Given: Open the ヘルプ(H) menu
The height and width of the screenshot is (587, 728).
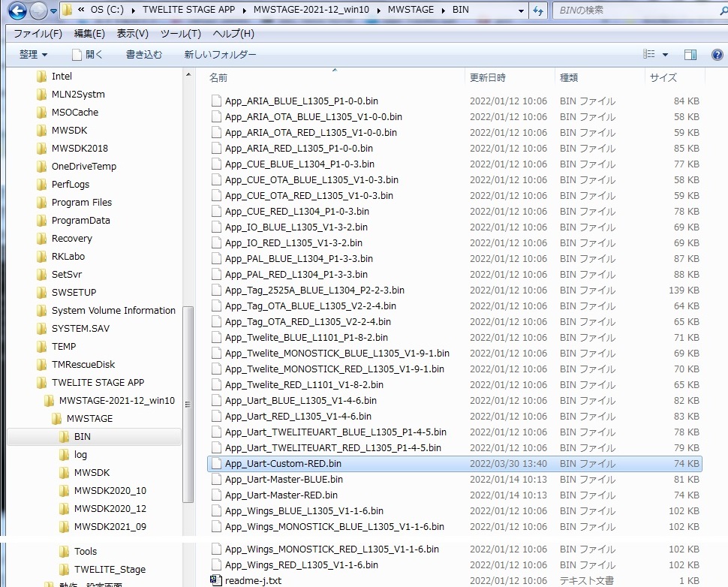Looking at the screenshot, I should [x=233, y=34].
